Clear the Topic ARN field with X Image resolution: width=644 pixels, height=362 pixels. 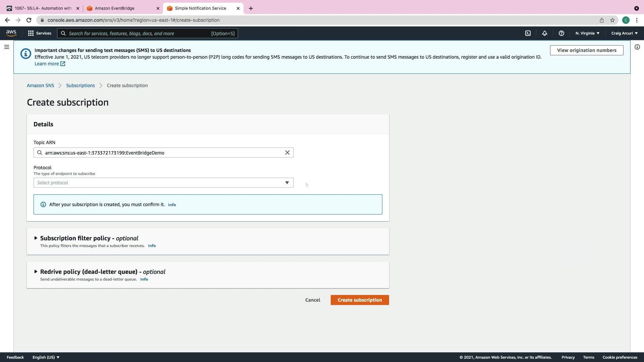pos(287,153)
